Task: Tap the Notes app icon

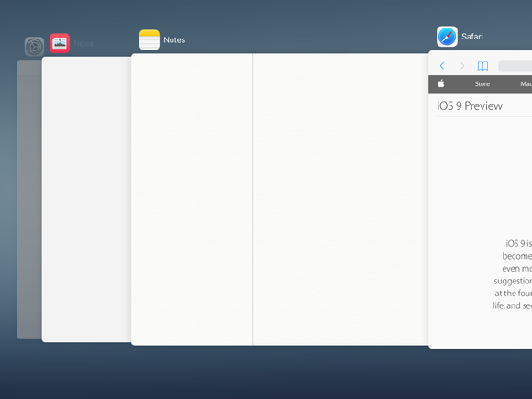Action: [x=150, y=39]
